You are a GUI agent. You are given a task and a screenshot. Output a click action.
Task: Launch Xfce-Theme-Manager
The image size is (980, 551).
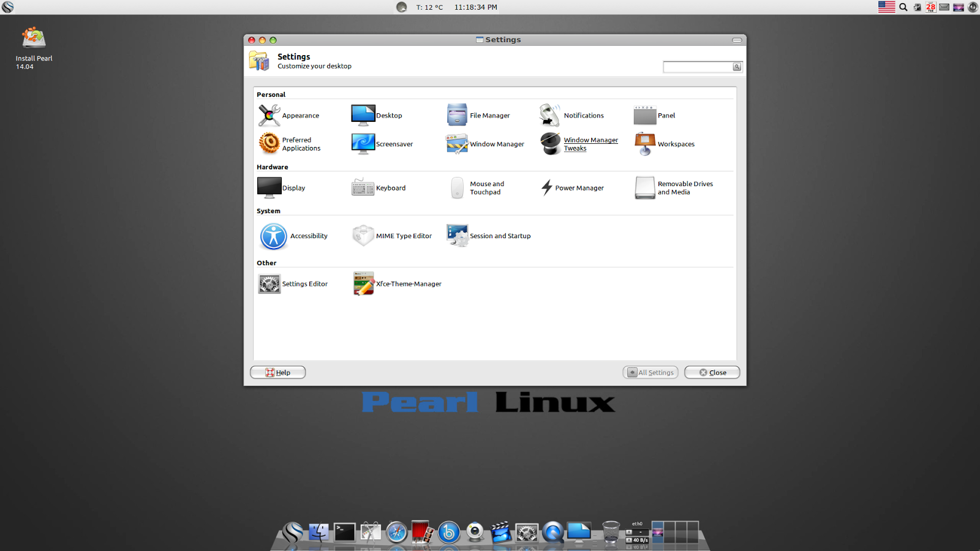click(x=398, y=283)
